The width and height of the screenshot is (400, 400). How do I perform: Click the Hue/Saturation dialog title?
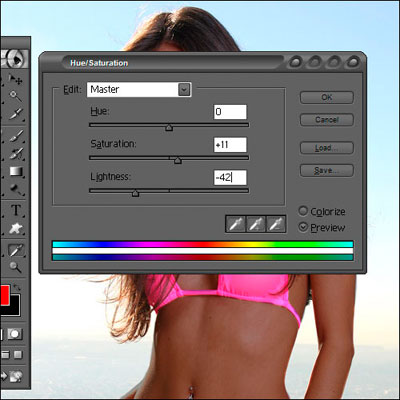[x=99, y=63]
